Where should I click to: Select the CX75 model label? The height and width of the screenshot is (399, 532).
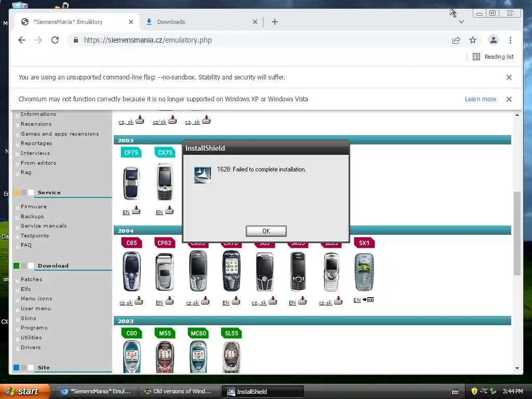point(165,153)
